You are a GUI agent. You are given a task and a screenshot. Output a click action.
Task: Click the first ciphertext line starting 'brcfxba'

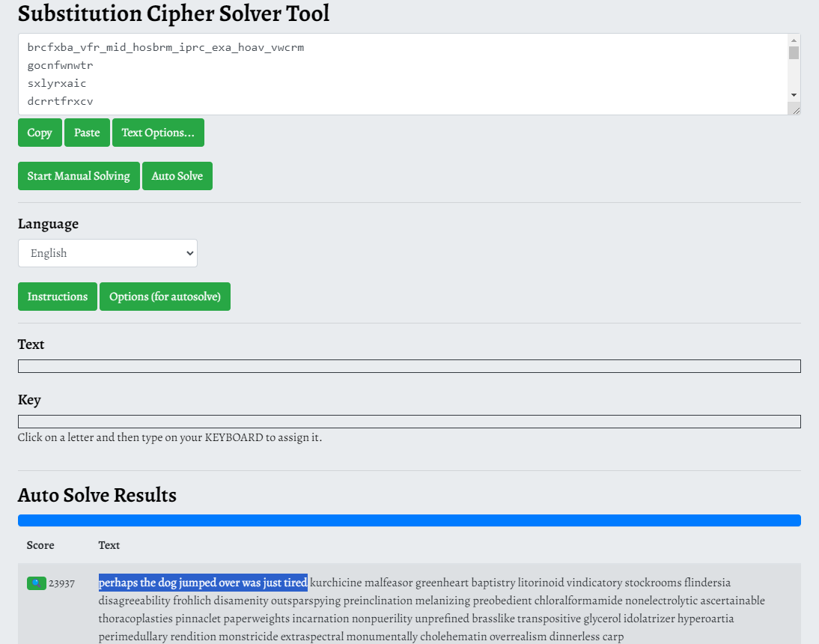pos(165,48)
